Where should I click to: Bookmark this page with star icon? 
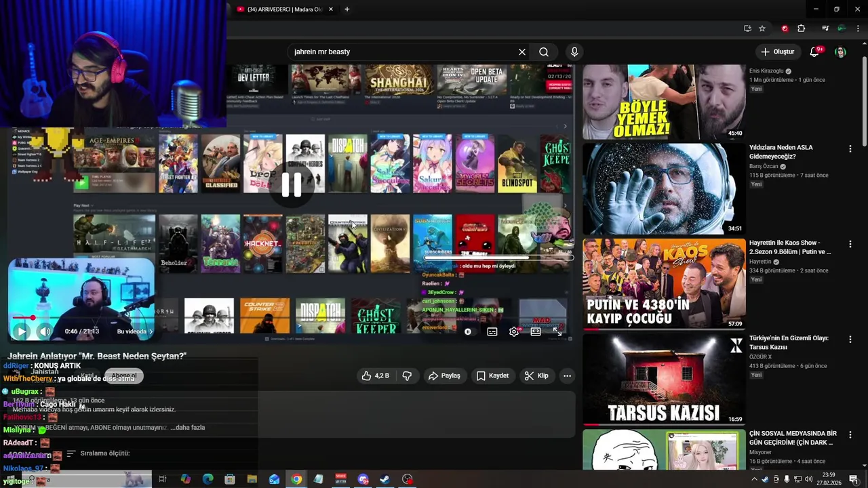tap(762, 28)
